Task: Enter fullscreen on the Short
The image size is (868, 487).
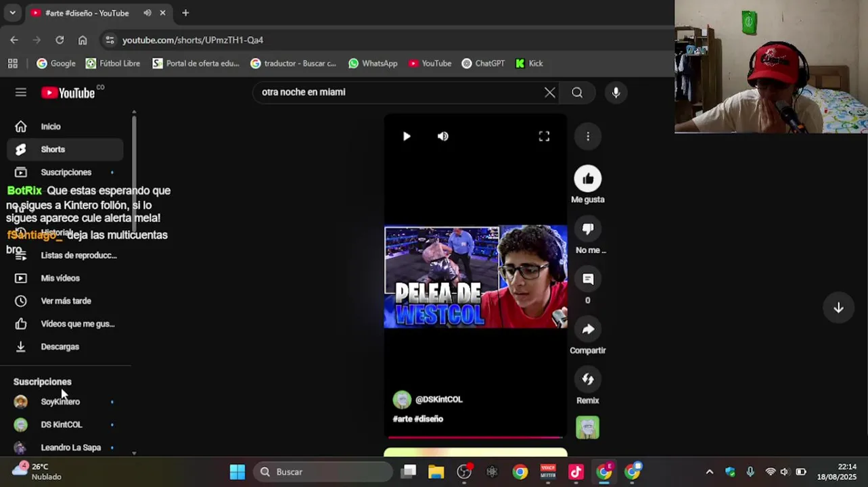Action: point(544,137)
